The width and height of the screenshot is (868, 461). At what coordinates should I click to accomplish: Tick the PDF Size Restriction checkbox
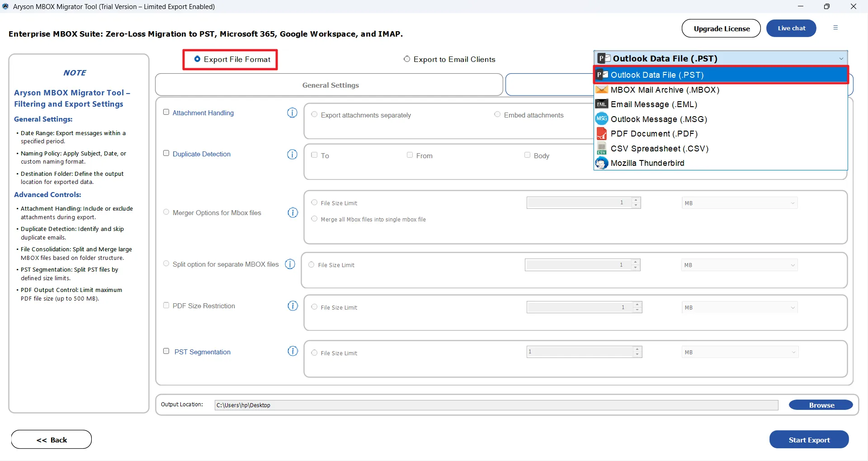(x=166, y=305)
